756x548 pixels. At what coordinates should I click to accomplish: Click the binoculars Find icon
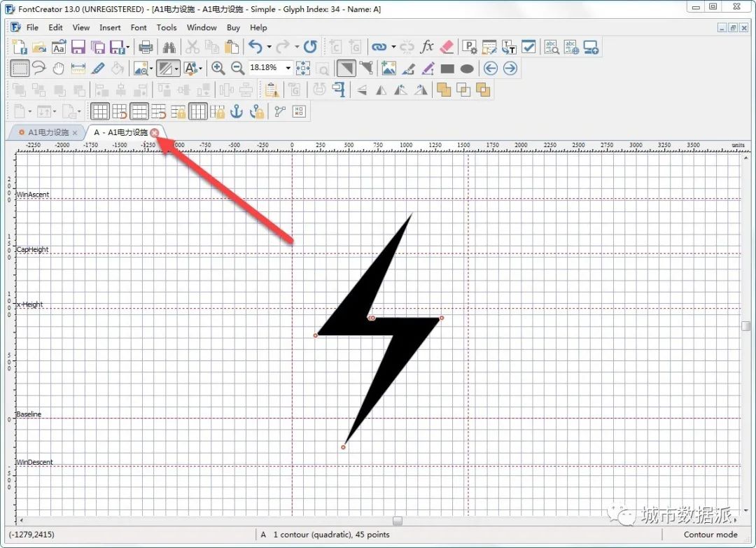pyautogui.click(x=169, y=47)
